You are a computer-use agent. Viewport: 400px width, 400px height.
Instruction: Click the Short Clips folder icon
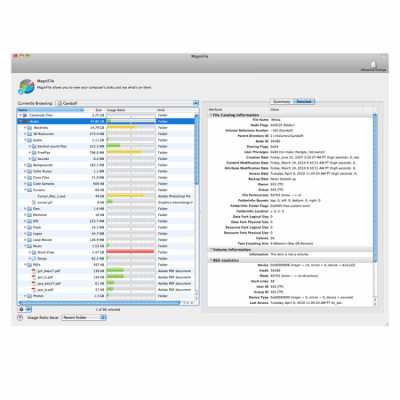click(x=34, y=252)
